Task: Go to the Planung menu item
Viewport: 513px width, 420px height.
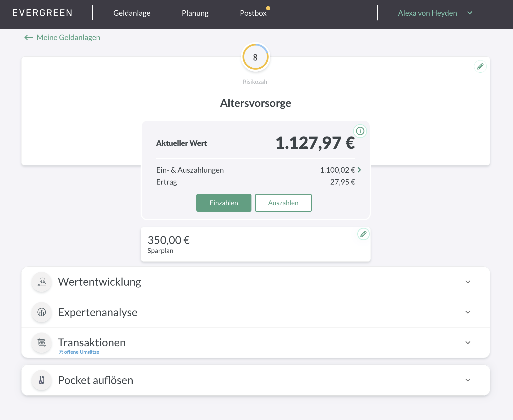Action: point(195,13)
